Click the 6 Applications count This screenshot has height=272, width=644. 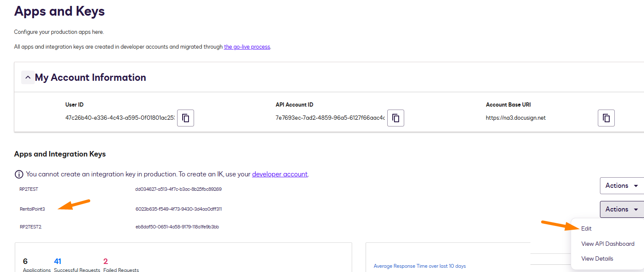tap(25, 261)
